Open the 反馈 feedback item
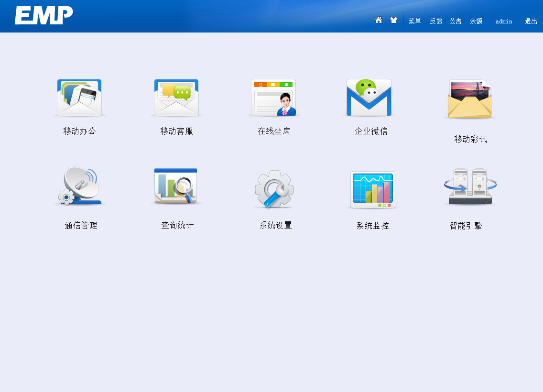The height and width of the screenshot is (392, 543). [435, 21]
